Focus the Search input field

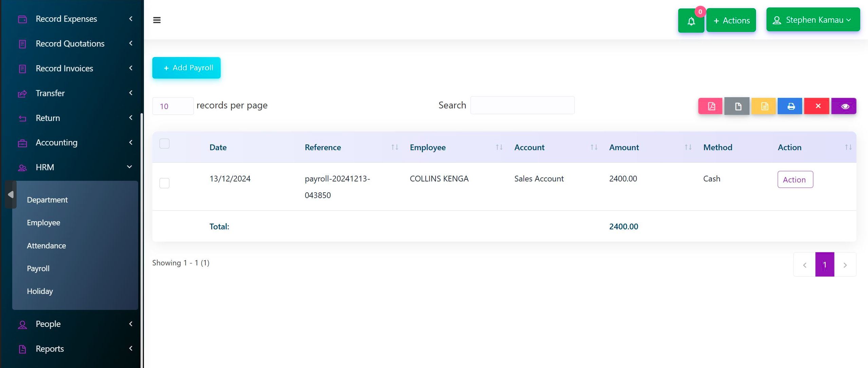[x=522, y=105]
